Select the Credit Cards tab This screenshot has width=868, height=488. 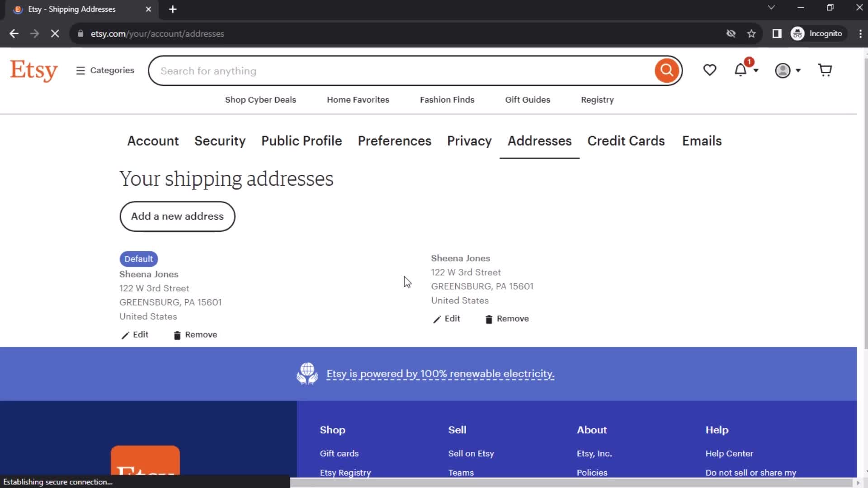click(626, 141)
